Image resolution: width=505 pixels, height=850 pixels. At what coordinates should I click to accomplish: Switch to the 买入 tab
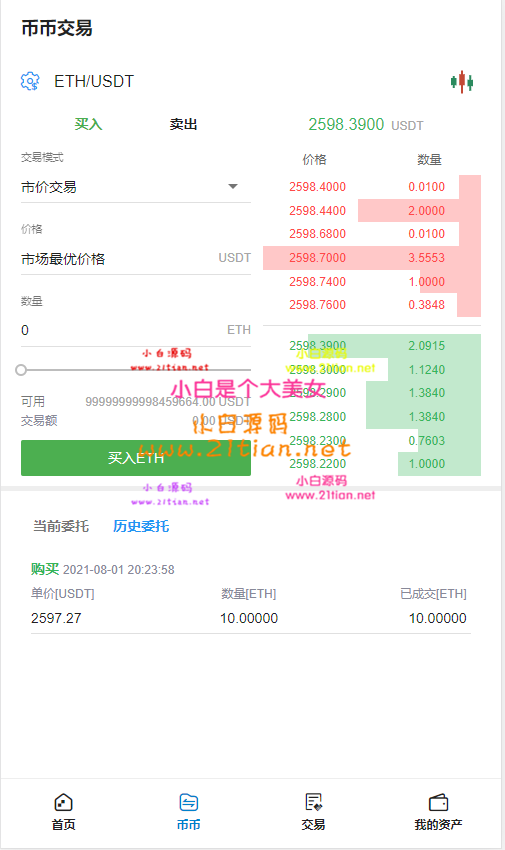[88, 124]
